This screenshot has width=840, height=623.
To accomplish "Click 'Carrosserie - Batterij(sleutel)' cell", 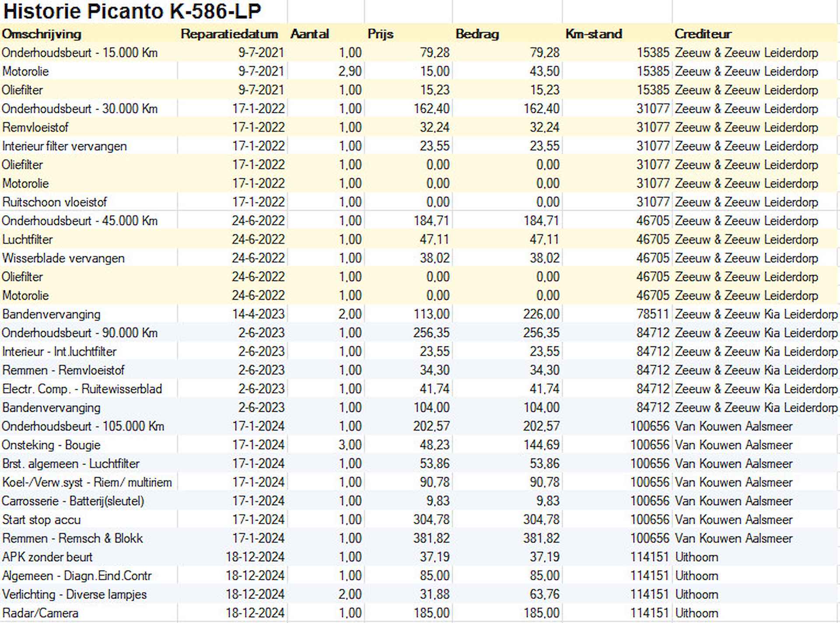I will coord(73,501).
